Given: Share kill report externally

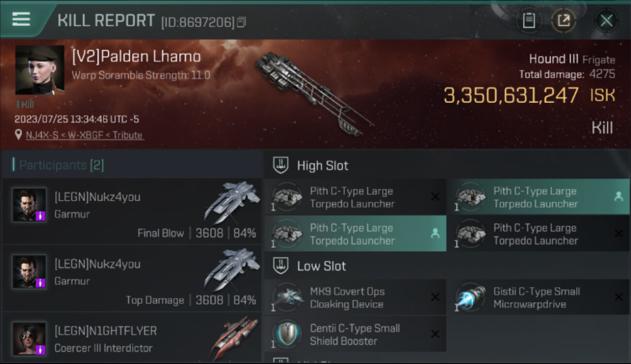Looking at the screenshot, I should tap(563, 20).
